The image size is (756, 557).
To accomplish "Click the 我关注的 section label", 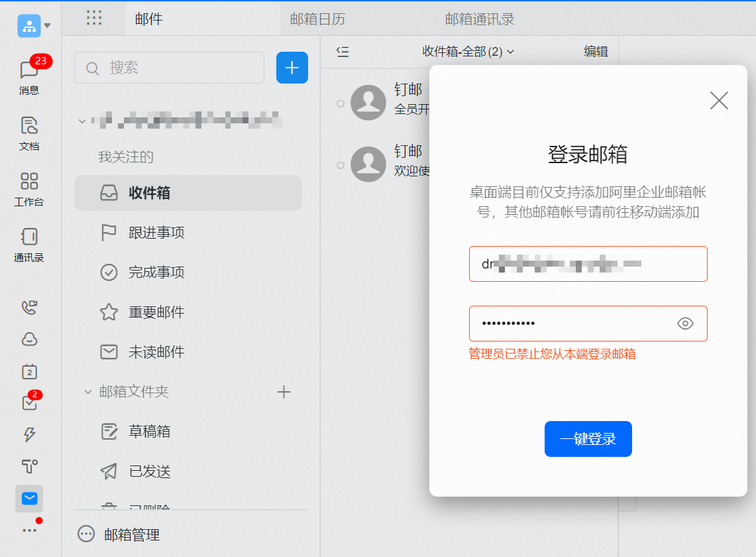I will [x=126, y=157].
